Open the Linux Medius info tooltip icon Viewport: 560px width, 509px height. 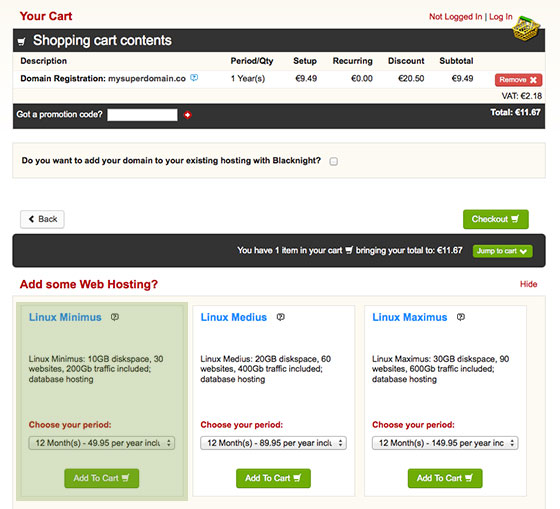[x=281, y=317]
